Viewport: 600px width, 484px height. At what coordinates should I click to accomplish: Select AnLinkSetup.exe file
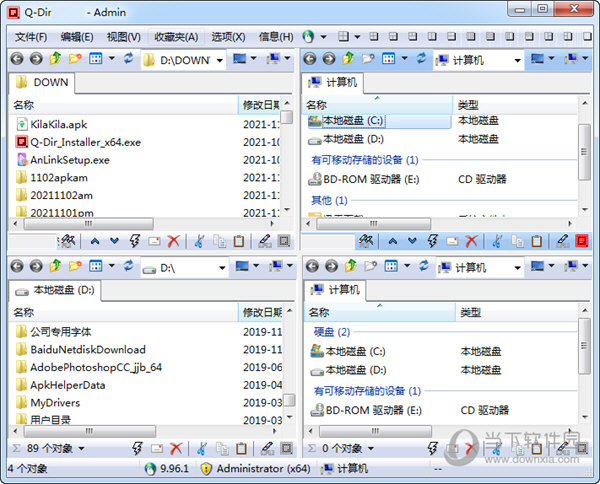pos(63,160)
